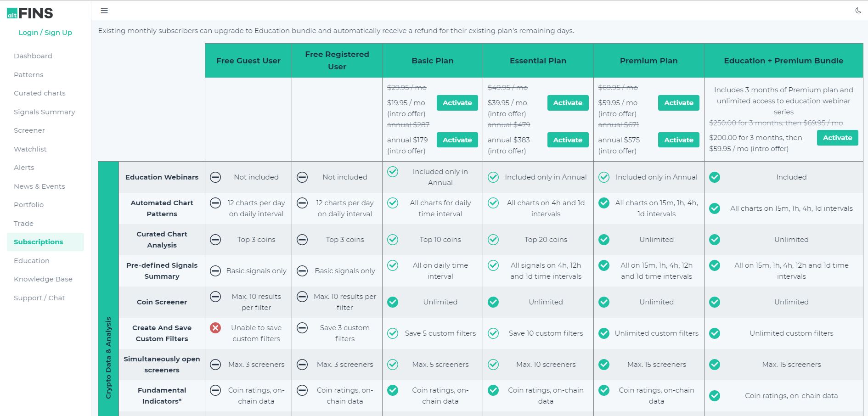Click the check icon beside Basic Save 5 custom filters
This screenshot has height=416, width=868.
tap(393, 333)
